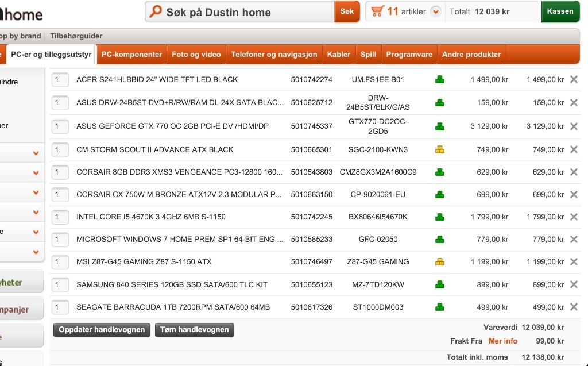Open the Spill tab
The image size is (588, 366).
[x=368, y=55]
